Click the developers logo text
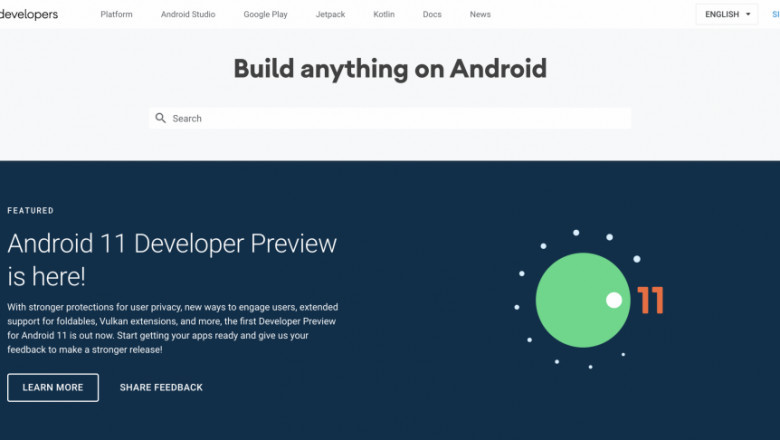780x440 pixels. (x=28, y=14)
